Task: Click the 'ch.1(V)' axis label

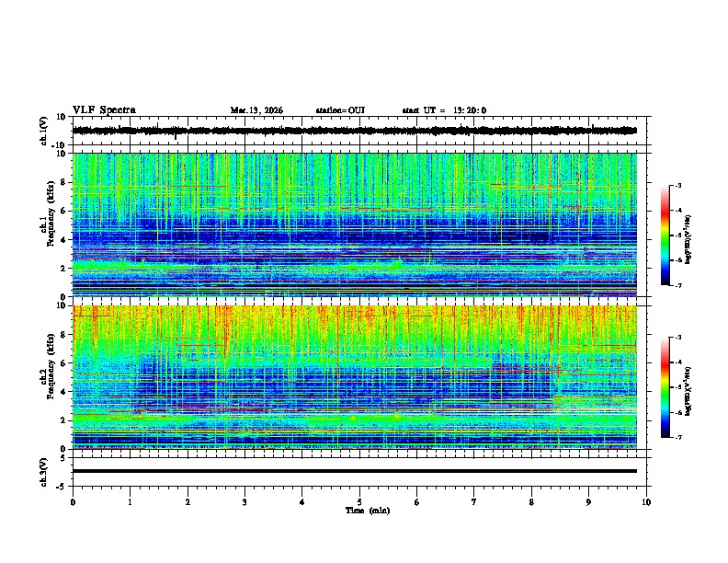Action: pos(44,131)
